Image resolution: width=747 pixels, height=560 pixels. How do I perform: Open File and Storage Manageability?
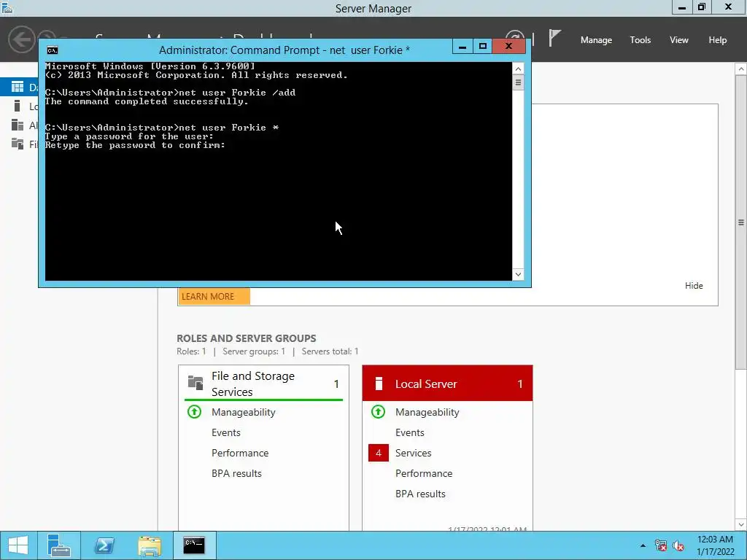[x=244, y=412]
